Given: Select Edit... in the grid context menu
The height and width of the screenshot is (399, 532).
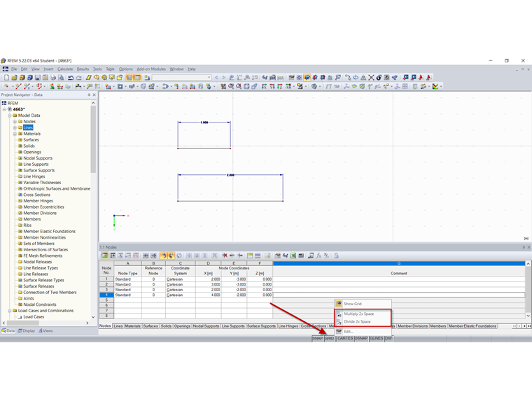Looking at the screenshot, I should [363, 332].
